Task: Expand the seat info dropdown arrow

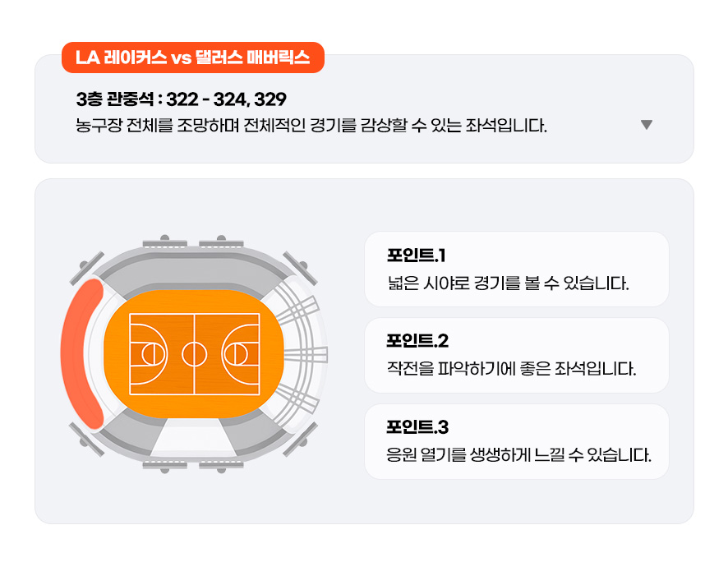Action: (x=647, y=124)
